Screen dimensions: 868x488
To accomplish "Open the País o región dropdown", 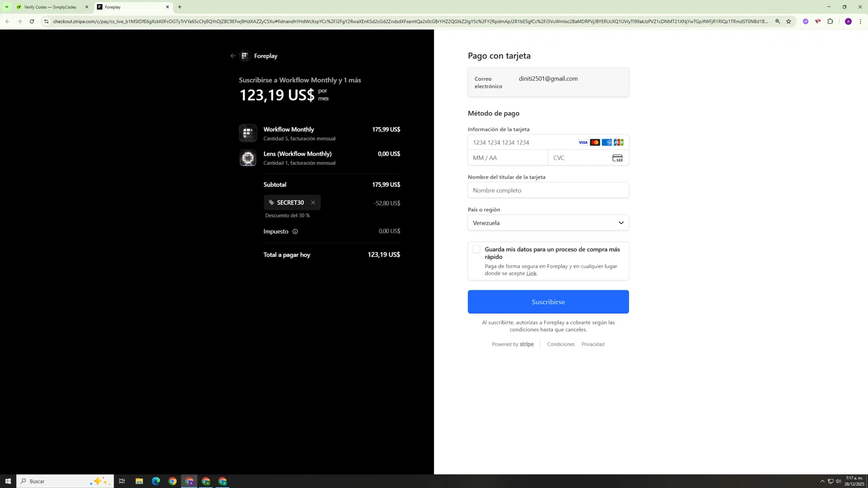I will (548, 223).
